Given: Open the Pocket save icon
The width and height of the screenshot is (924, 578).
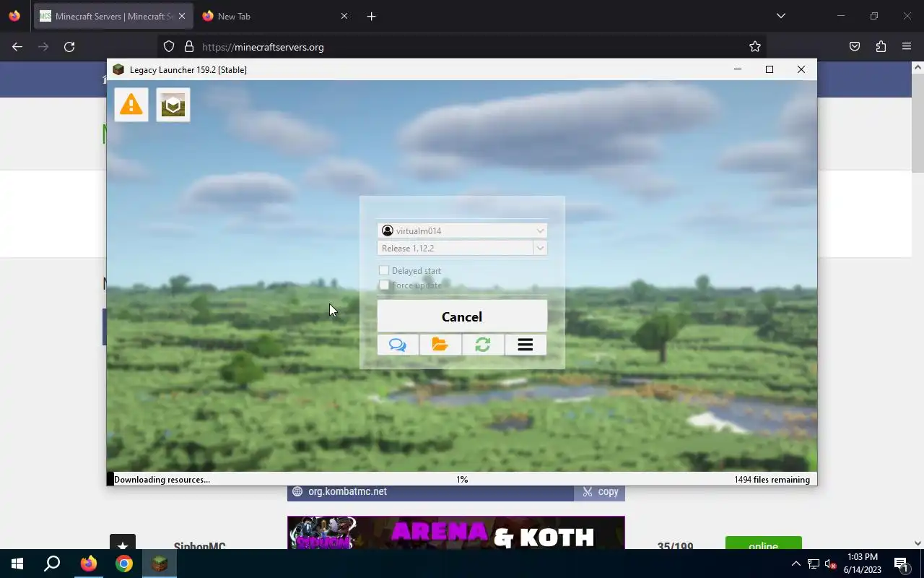Looking at the screenshot, I should tap(855, 46).
